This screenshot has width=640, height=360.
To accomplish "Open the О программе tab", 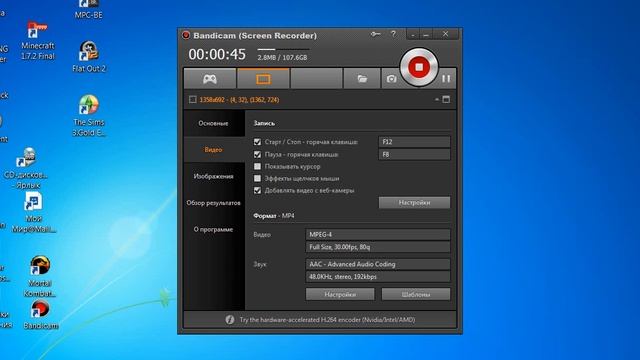I will coord(213,229).
